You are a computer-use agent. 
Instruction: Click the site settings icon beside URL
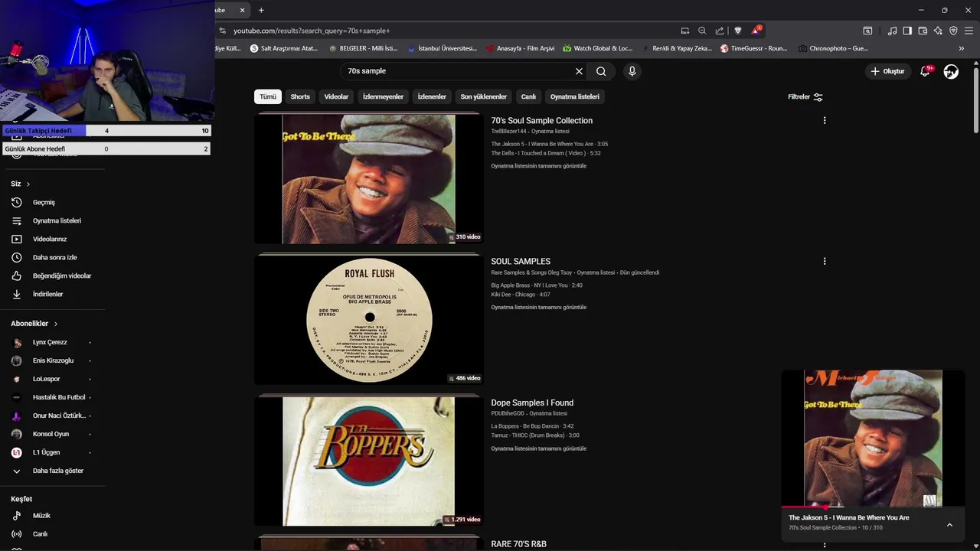coord(222,31)
